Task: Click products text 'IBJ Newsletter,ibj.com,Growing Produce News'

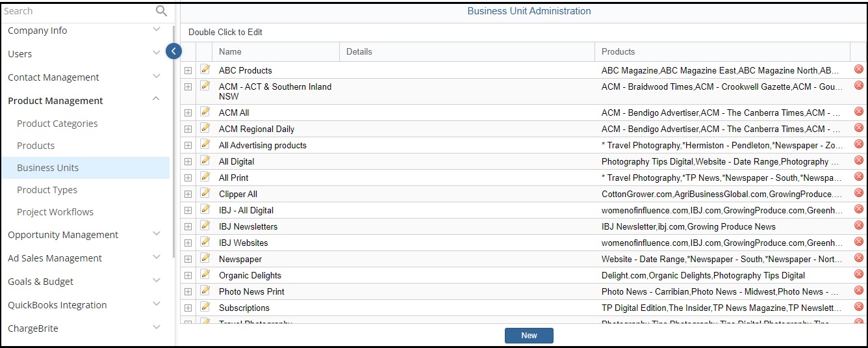Action: click(x=688, y=226)
